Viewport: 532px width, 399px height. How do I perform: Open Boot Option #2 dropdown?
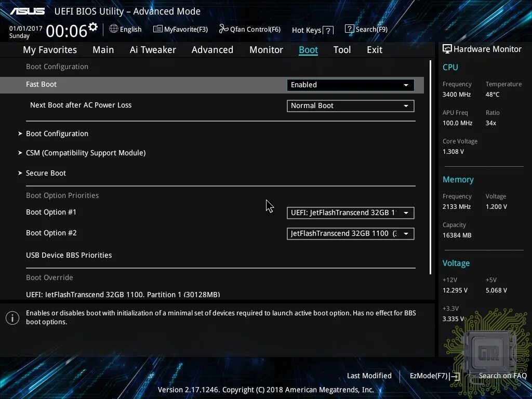(x=351, y=234)
